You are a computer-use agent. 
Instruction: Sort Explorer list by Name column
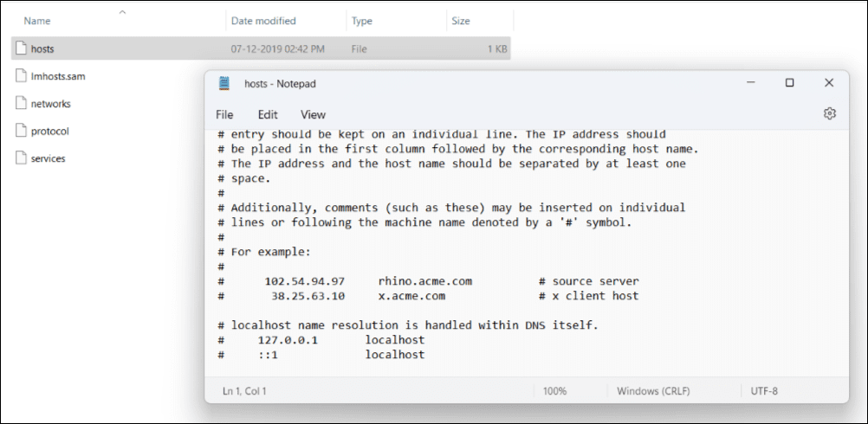37,21
